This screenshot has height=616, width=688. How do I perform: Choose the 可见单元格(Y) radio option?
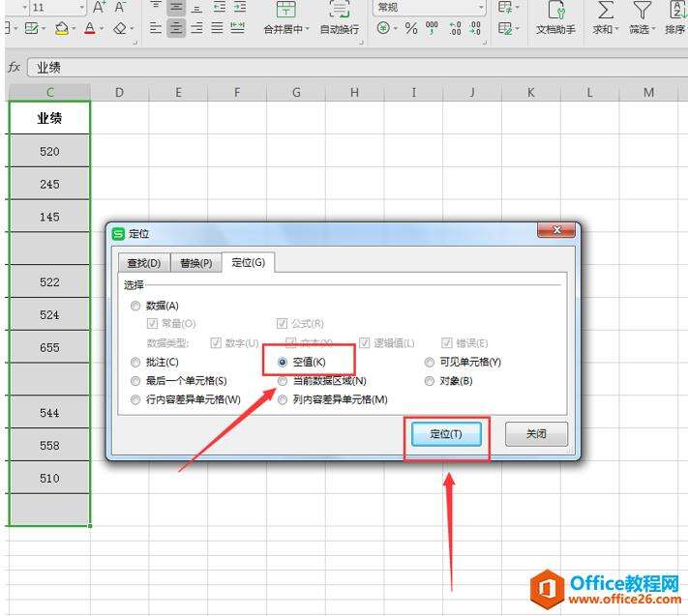pyautogui.click(x=431, y=362)
